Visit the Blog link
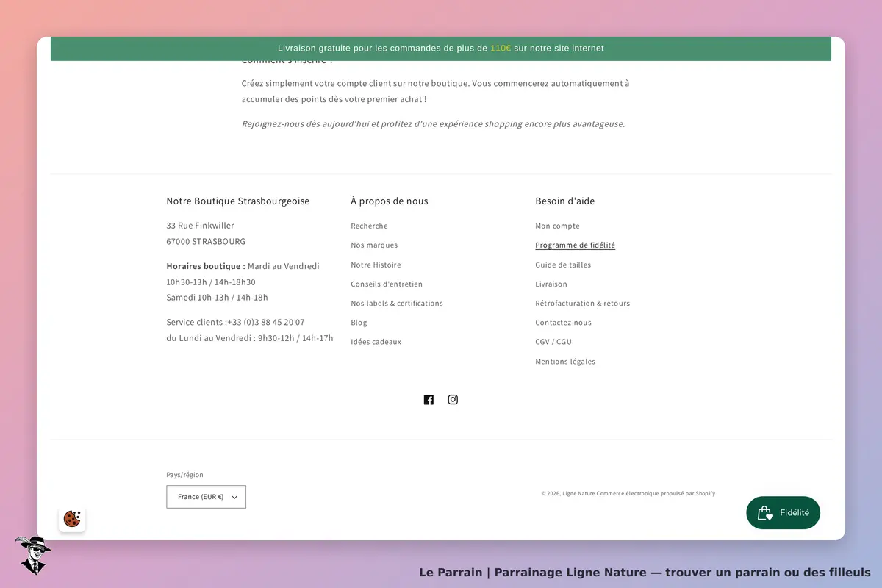The image size is (882, 588). coord(359,323)
